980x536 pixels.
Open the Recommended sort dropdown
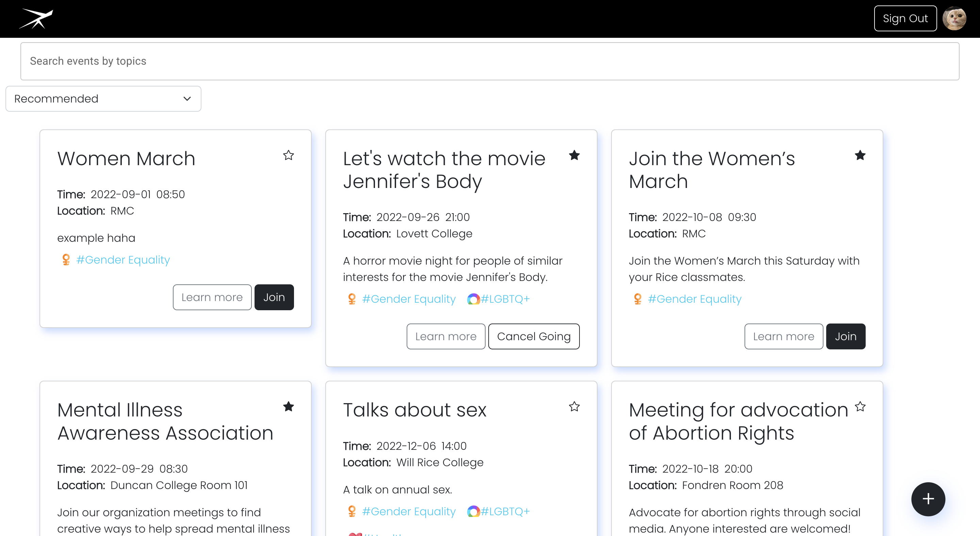tap(103, 99)
